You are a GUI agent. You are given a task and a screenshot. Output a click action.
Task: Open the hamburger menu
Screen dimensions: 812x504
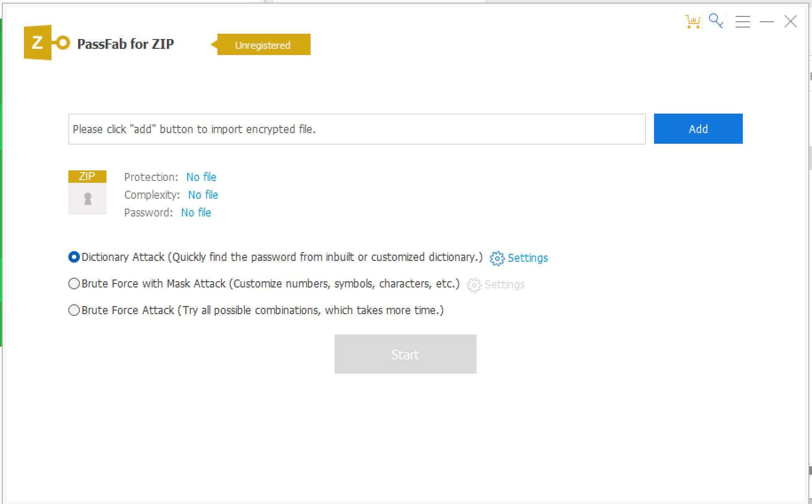click(743, 21)
